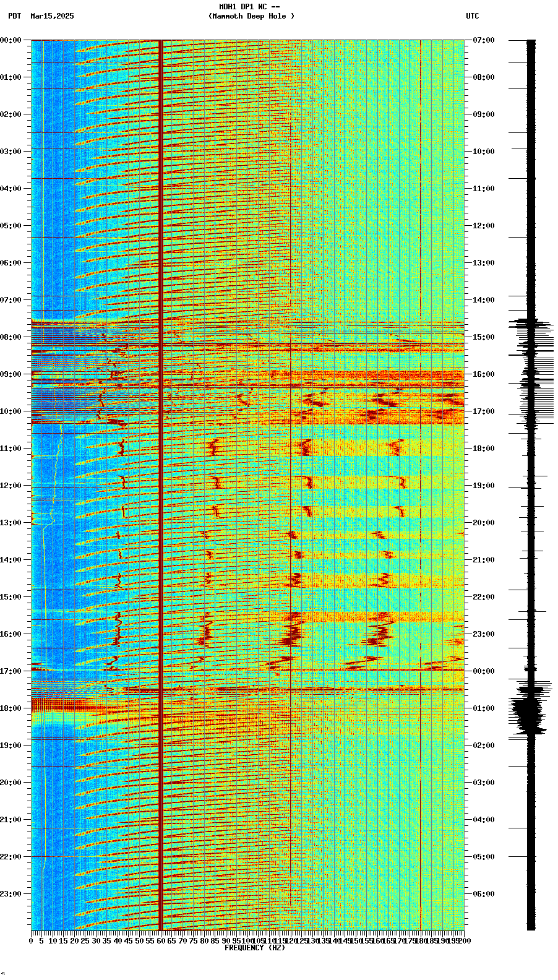
Task: Click the 13:00 UTC time label
Action: pyautogui.click(x=484, y=263)
